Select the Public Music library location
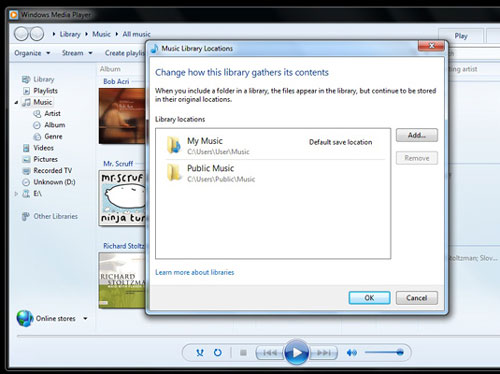 point(273,173)
